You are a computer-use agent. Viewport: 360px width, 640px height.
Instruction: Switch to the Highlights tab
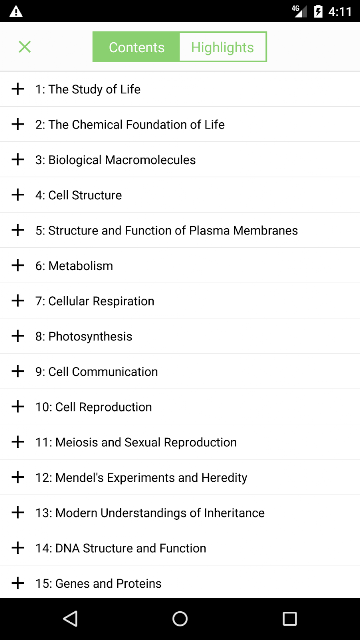(x=223, y=47)
